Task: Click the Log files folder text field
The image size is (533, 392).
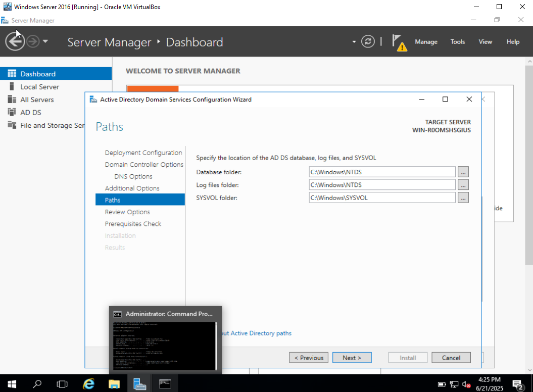Action: pos(382,185)
